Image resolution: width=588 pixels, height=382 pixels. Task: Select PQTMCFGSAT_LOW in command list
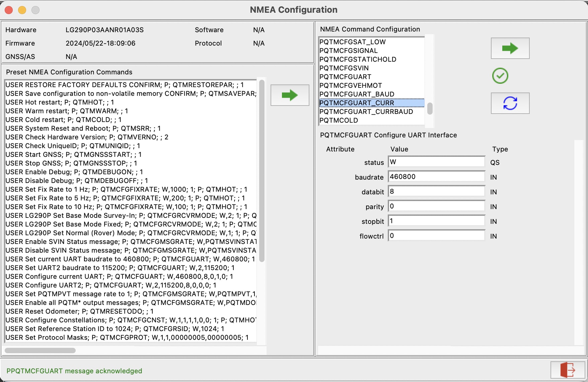point(372,42)
